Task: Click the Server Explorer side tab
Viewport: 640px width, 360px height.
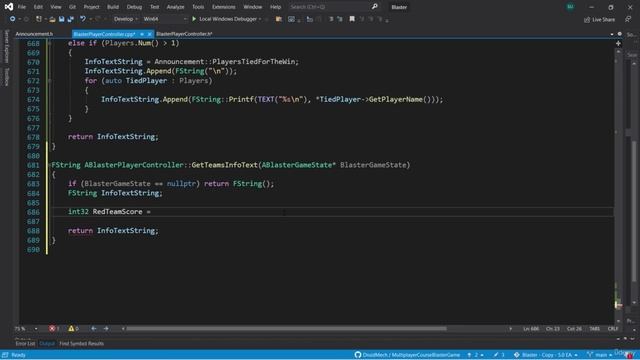Action: pyautogui.click(x=6, y=46)
